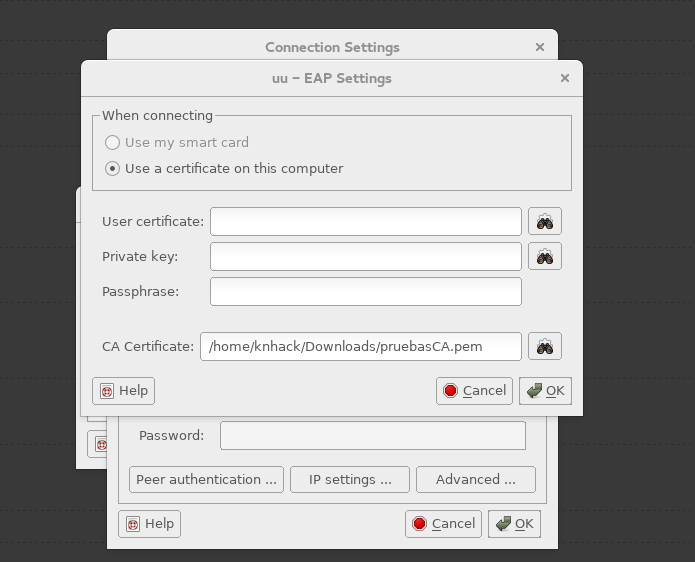Focus the Private key text field
Screen dimensions: 695x562
tap(366, 256)
